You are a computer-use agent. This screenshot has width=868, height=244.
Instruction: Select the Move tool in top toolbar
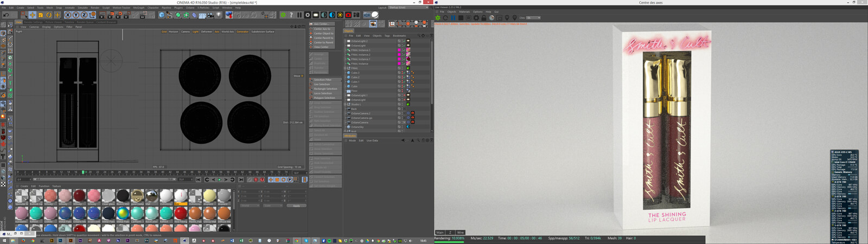coord(33,15)
